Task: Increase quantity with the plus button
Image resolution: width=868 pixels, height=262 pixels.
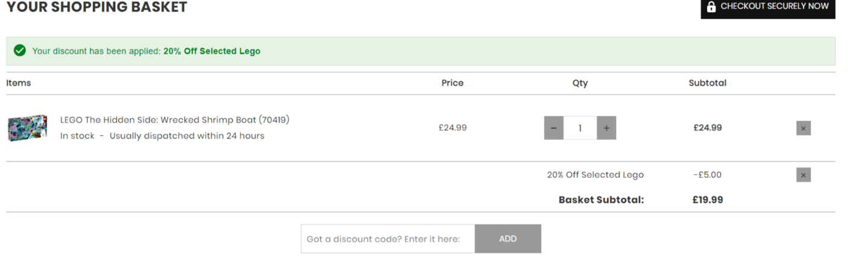Action: tap(606, 128)
